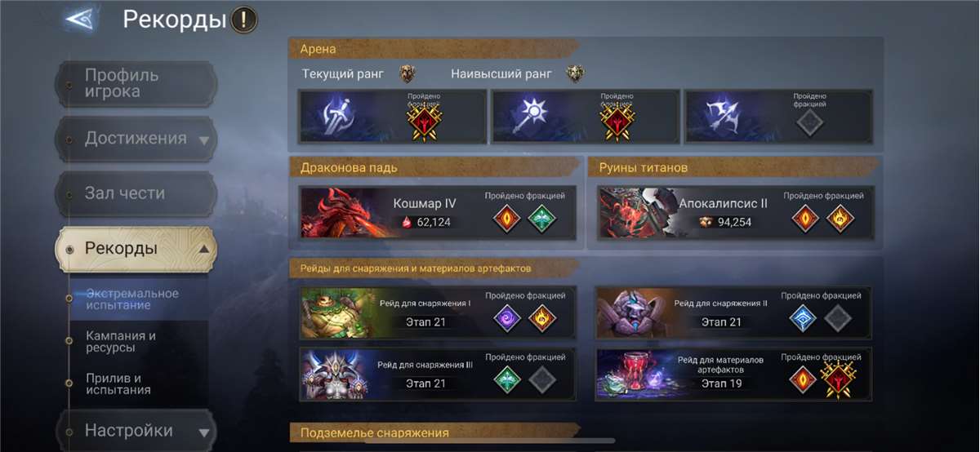
Task: Select the bow arena mode tile
Action: 778,117
